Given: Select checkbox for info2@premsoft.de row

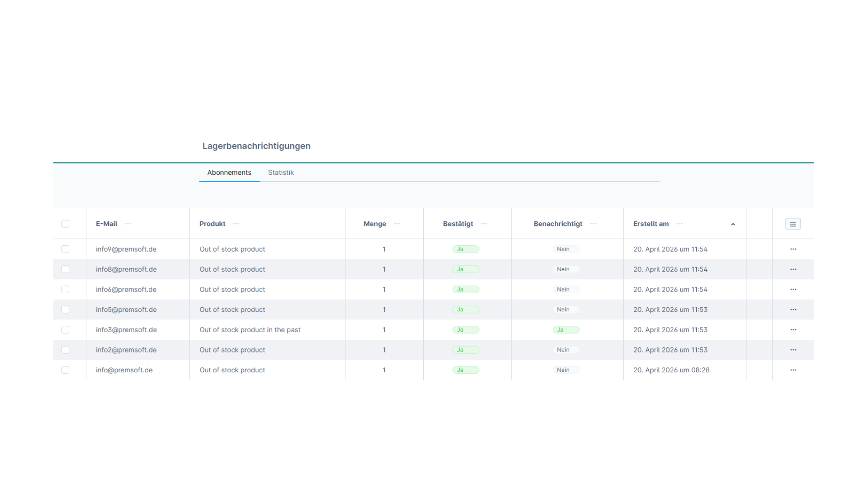Looking at the screenshot, I should (x=65, y=350).
